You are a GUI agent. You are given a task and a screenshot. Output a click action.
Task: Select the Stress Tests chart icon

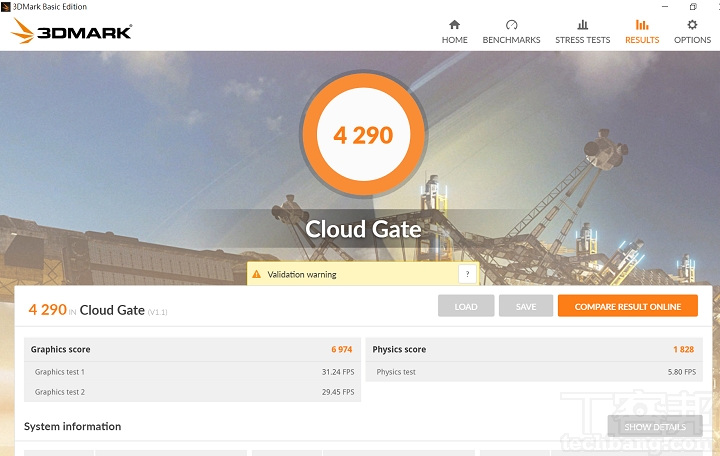583,25
